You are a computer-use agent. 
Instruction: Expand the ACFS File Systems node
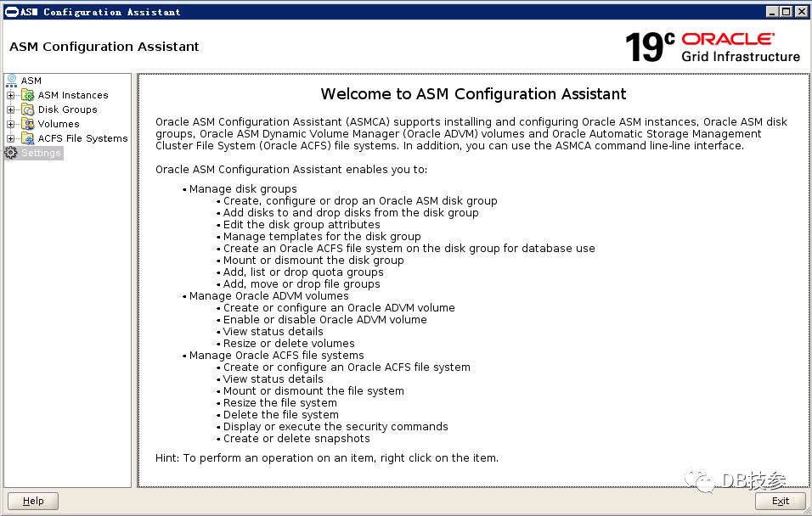[11, 138]
